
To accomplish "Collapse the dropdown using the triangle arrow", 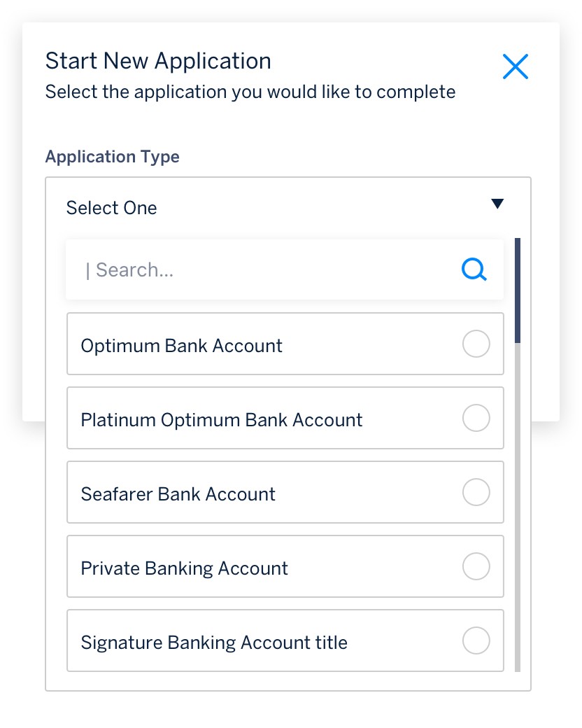I will point(497,204).
